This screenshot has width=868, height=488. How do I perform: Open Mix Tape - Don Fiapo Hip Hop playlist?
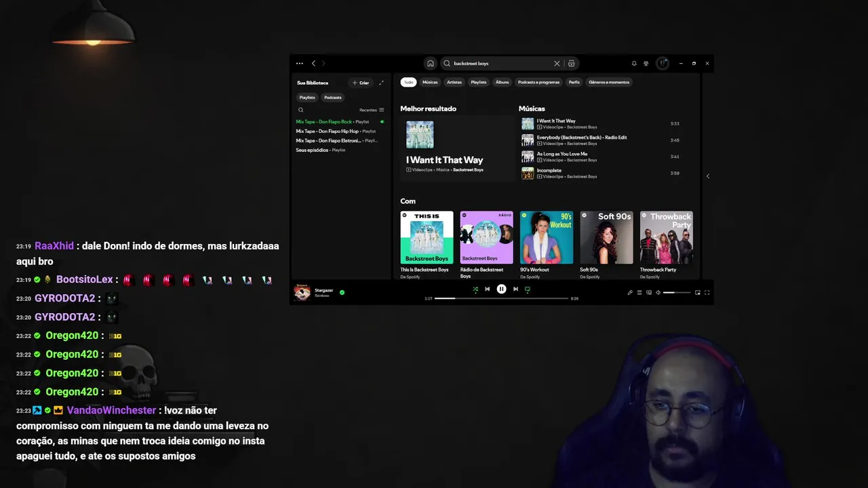click(340, 131)
